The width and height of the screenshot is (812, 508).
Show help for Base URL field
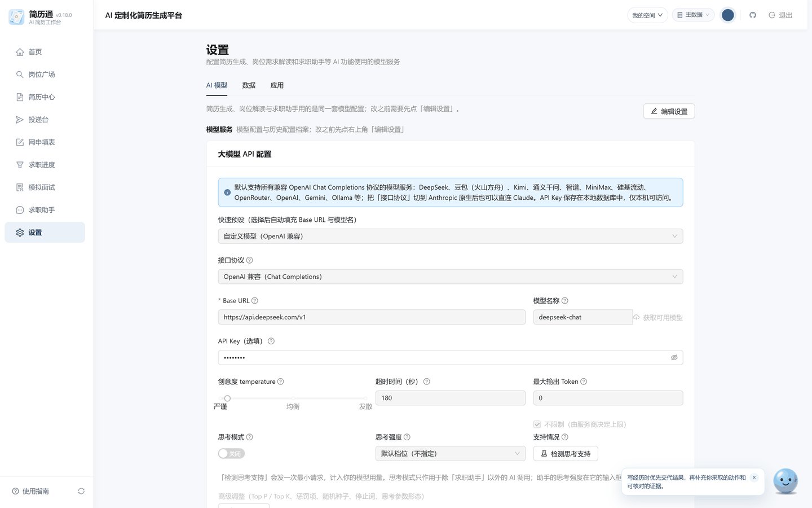(255, 301)
